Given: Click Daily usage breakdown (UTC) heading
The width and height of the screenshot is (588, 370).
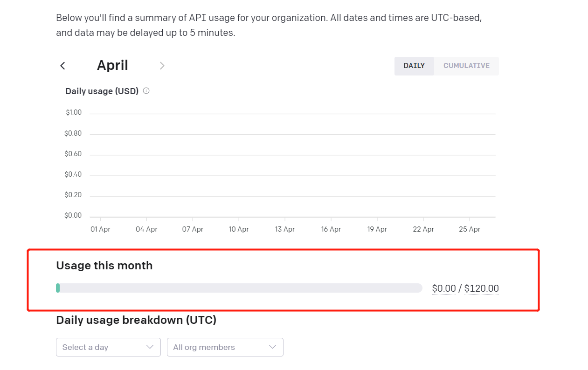Looking at the screenshot, I should coord(136,320).
